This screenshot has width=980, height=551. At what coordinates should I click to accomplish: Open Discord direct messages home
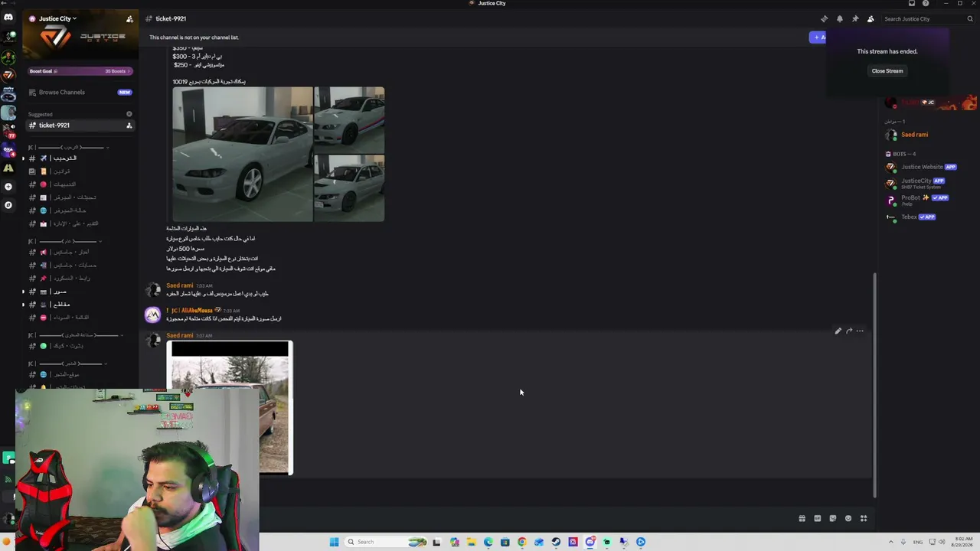click(x=8, y=17)
